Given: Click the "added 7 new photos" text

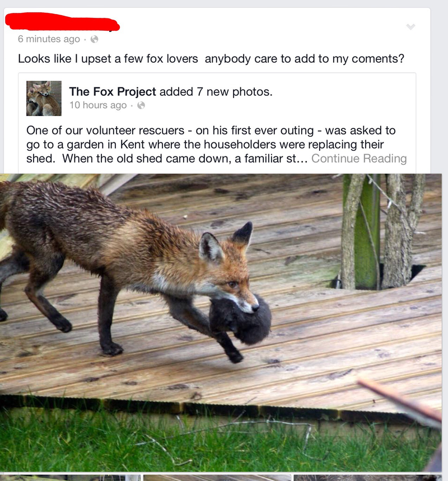Looking at the screenshot, I should coord(216,92).
